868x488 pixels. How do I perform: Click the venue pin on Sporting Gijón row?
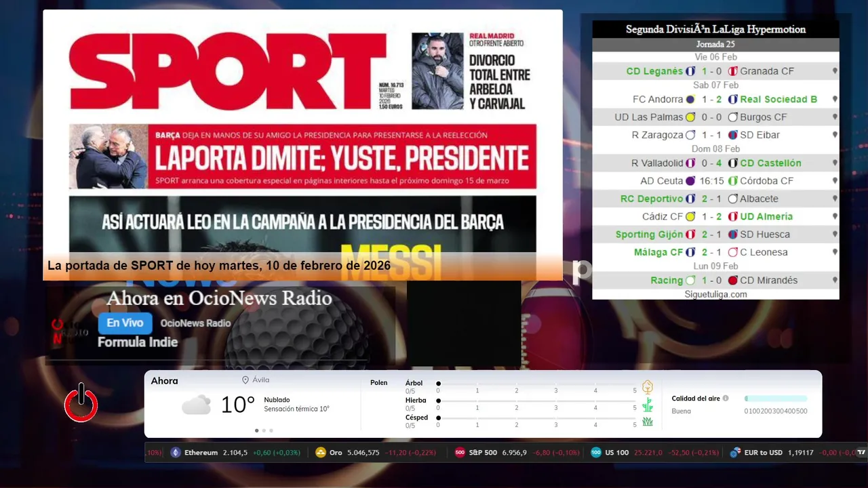[835, 235]
